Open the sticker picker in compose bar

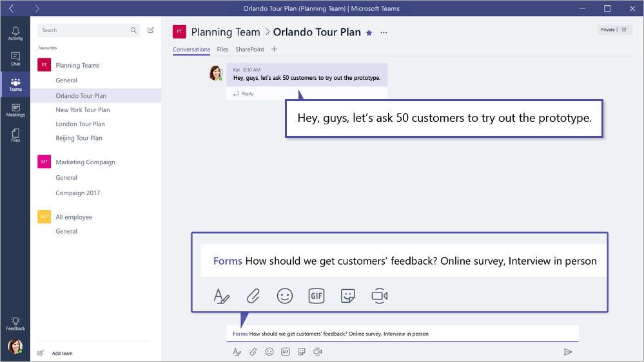click(x=302, y=352)
